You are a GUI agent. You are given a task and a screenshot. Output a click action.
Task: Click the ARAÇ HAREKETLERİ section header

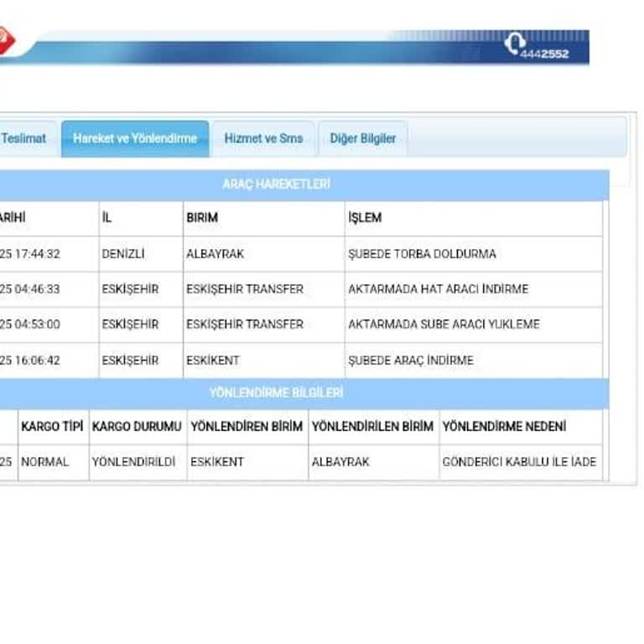(277, 184)
